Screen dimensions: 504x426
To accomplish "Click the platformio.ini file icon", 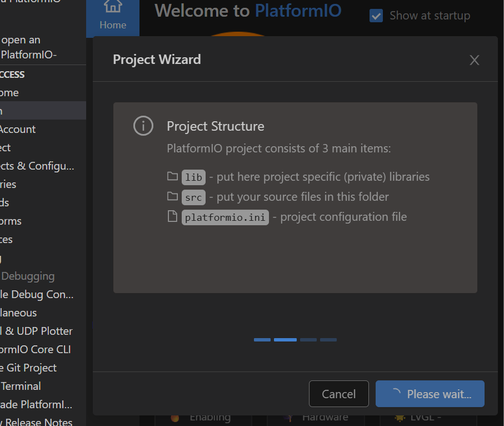I will pos(173,216).
